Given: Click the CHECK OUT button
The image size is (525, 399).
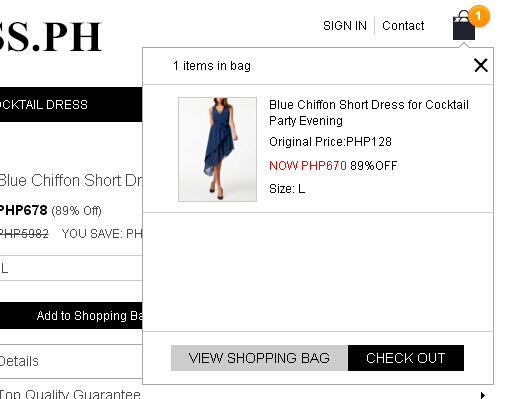Looking at the screenshot, I should click(x=406, y=358).
